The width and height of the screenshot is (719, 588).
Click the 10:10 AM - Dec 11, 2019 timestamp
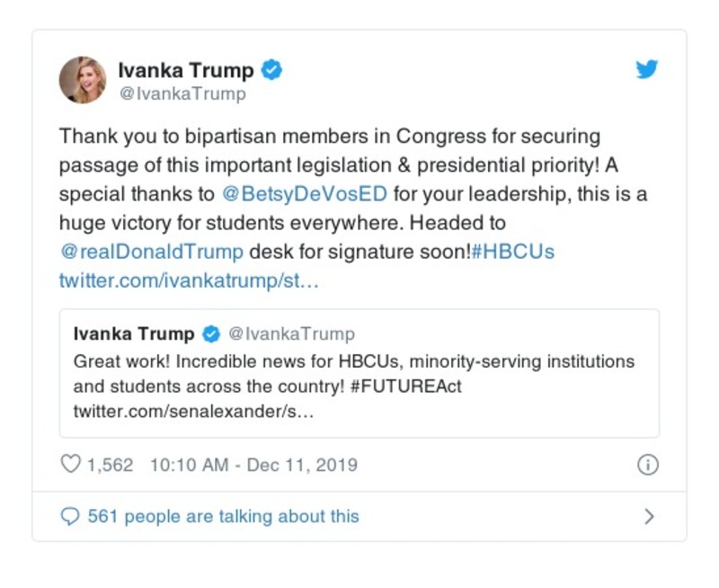(253, 465)
